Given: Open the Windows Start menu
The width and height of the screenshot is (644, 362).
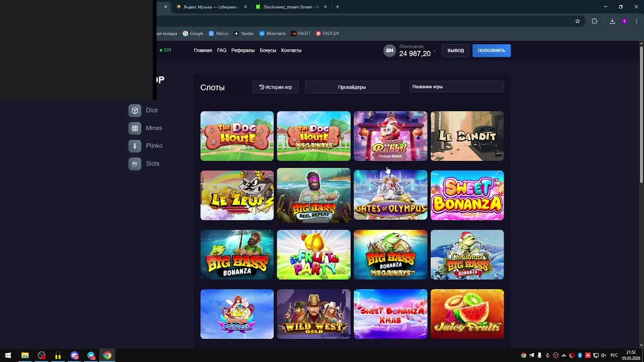Looking at the screenshot, I should coord(8,355).
